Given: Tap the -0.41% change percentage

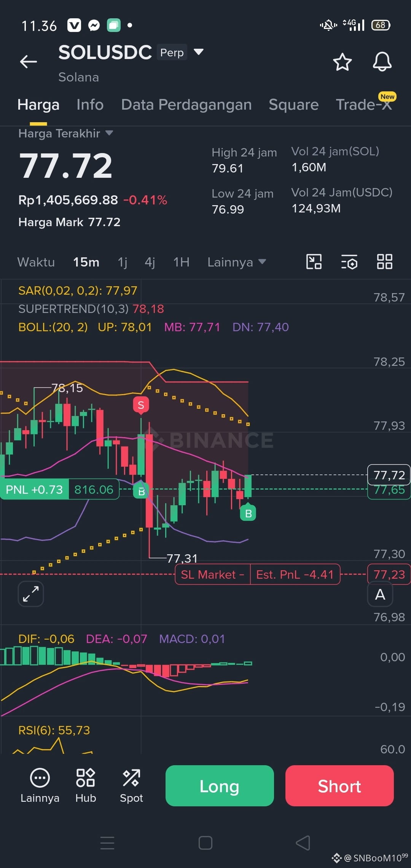Looking at the screenshot, I should [145, 200].
